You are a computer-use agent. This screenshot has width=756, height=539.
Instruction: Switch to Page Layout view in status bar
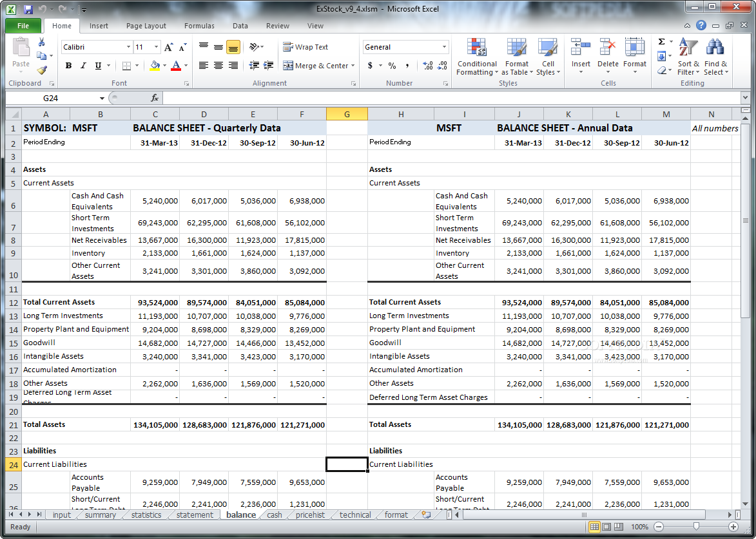coord(606,527)
